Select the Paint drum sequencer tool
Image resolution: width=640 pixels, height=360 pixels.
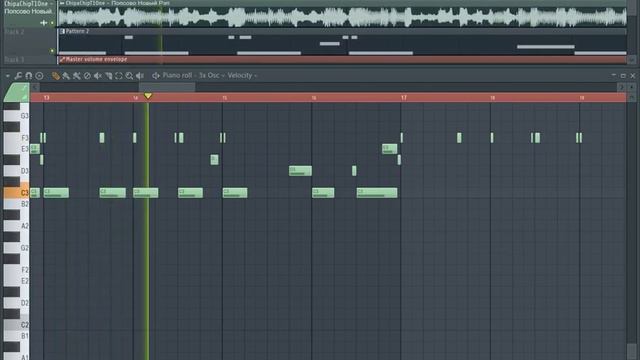coord(76,76)
